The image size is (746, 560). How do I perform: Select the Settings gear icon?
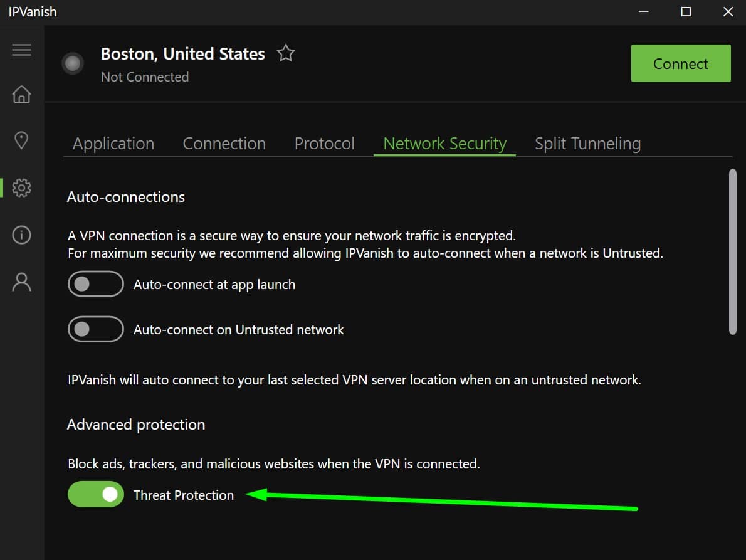(21, 188)
